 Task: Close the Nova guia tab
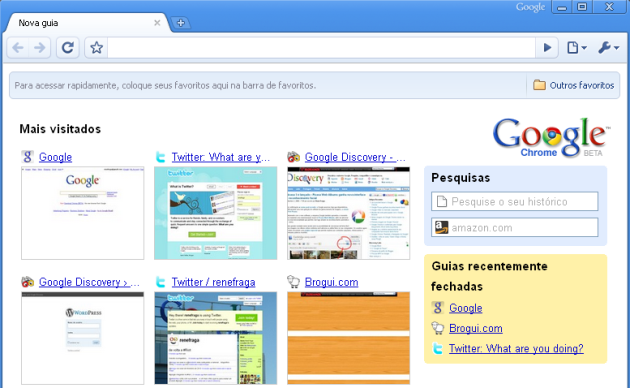157,23
